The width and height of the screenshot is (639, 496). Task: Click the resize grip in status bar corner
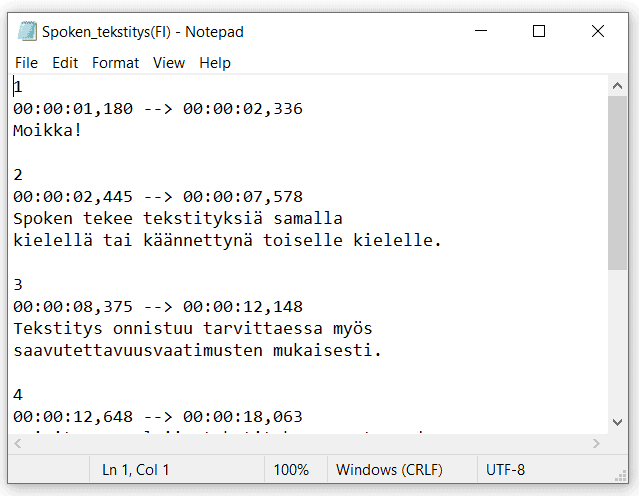(x=621, y=476)
